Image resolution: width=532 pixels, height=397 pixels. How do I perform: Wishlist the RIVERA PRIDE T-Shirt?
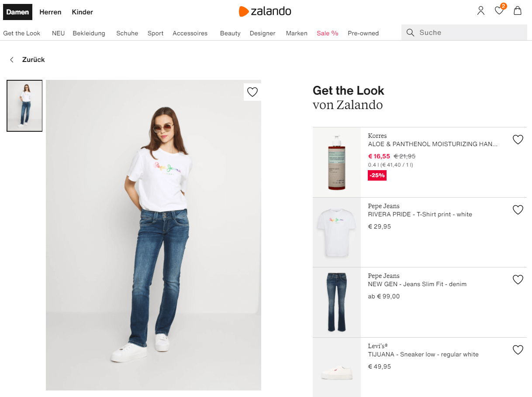[518, 210]
